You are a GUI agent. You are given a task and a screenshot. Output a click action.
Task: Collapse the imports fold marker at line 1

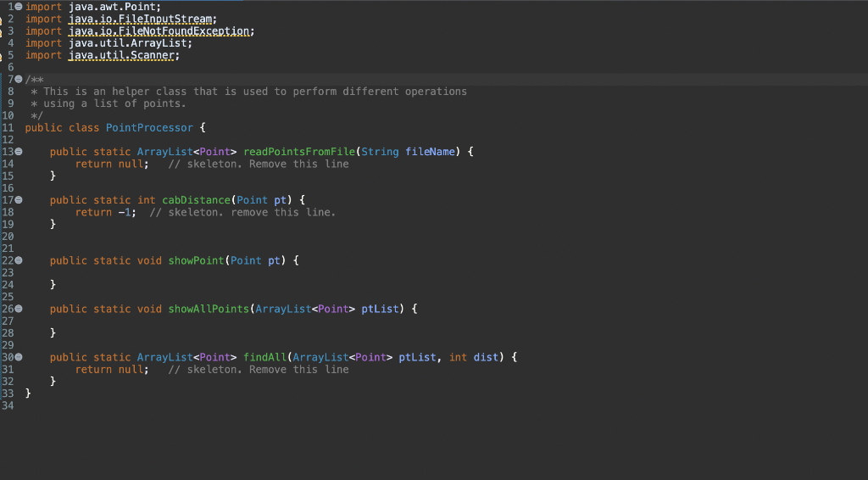[19, 7]
